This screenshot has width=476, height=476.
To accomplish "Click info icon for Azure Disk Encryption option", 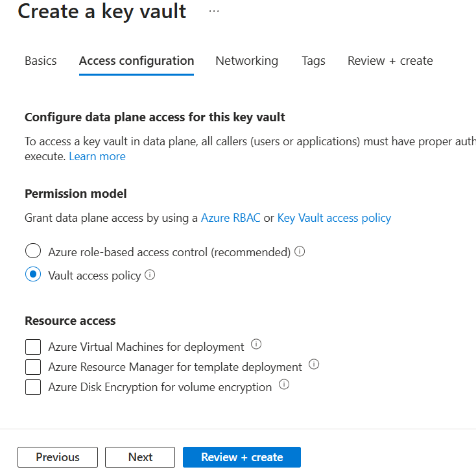I will [x=283, y=385].
